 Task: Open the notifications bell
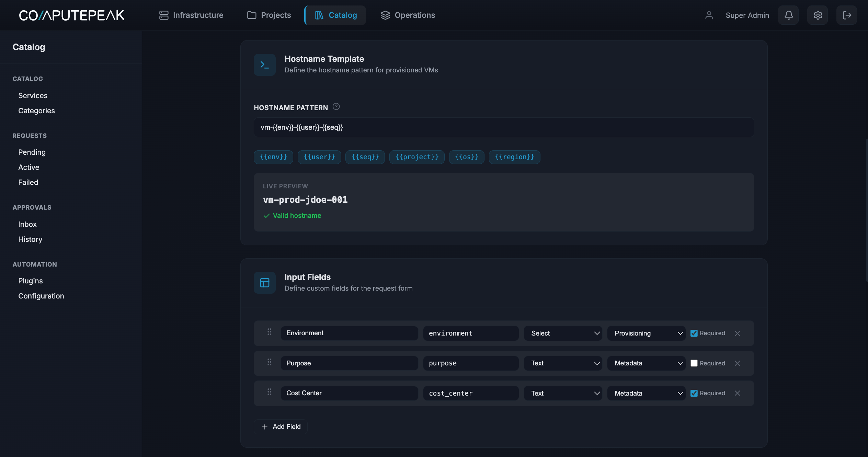[x=788, y=15]
